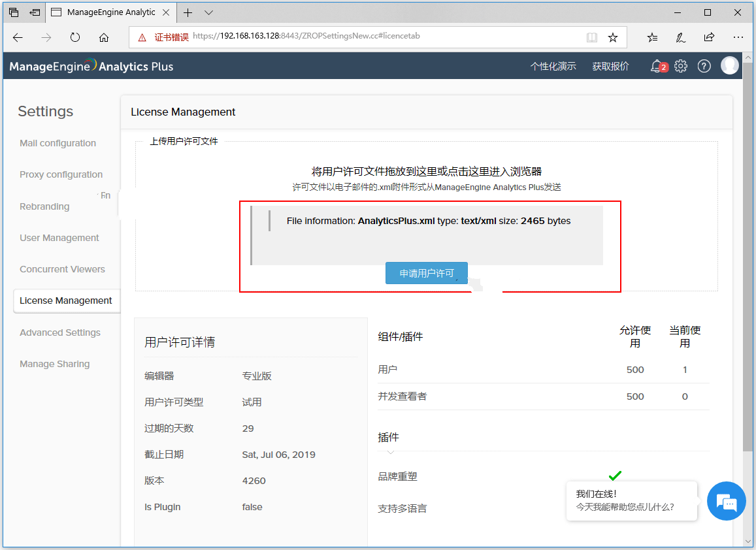Click the browser back arrow
The height and width of the screenshot is (550, 756).
18,38
